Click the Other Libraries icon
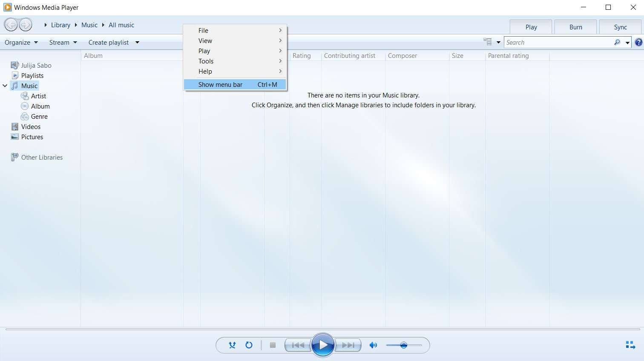644x361 pixels. pyautogui.click(x=15, y=157)
